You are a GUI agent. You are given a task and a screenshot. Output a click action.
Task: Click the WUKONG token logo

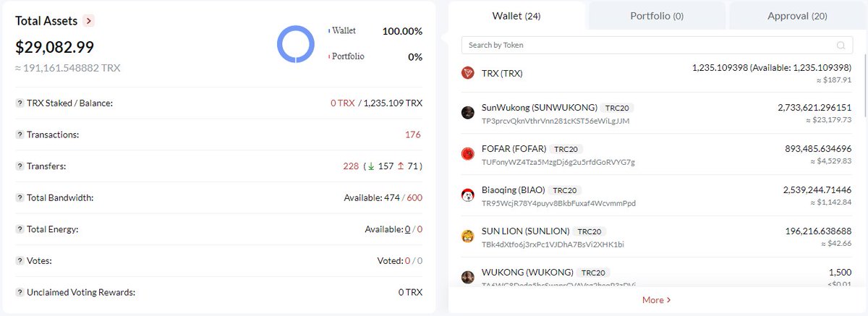coord(468,277)
